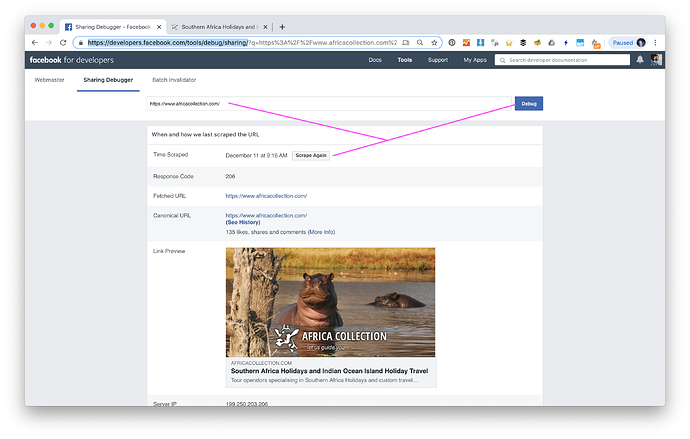Click the cast icon in address bar
Viewport: 690px width, 439px height.
coord(406,43)
